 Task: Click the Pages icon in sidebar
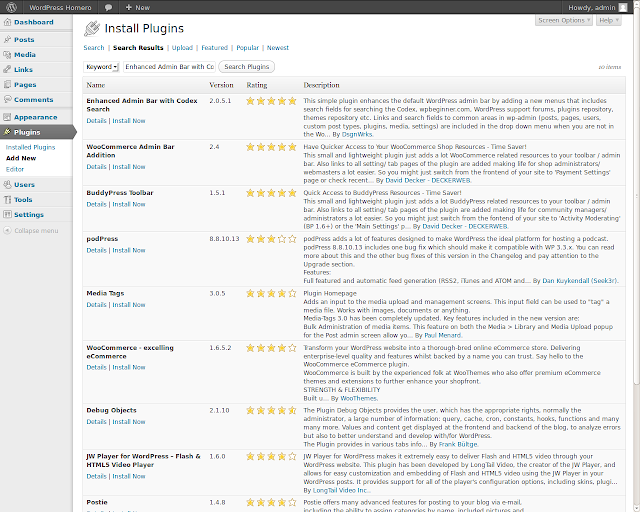coord(7,85)
